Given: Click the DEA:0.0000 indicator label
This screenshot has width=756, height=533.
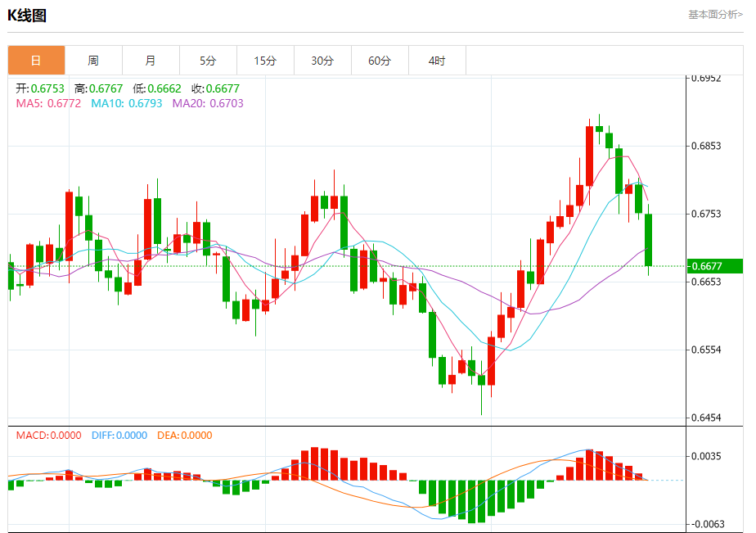Looking at the screenshot, I should (x=185, y=435).
